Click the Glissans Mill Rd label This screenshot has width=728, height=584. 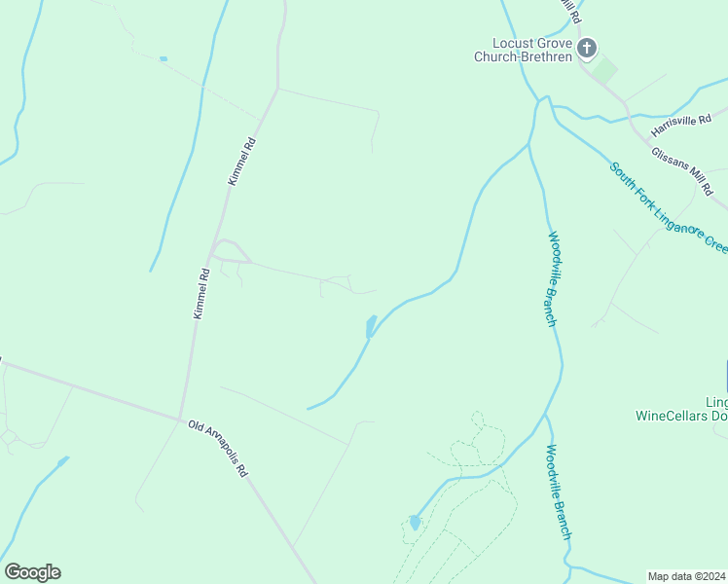point(681,171)
